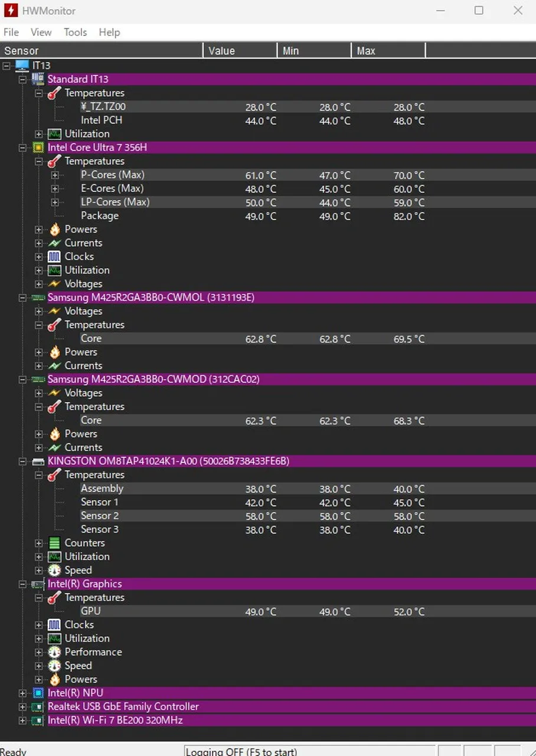The width and height of the screenshot is (536, 756).
Task: Collapse the KINGSTON drive node
Action: (x=22, y=461)
